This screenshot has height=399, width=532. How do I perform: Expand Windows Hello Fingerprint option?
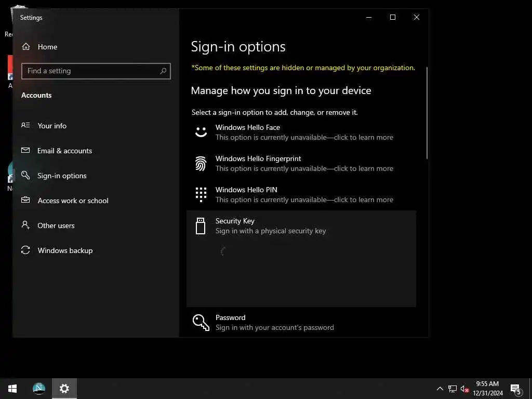pos(301,164)
